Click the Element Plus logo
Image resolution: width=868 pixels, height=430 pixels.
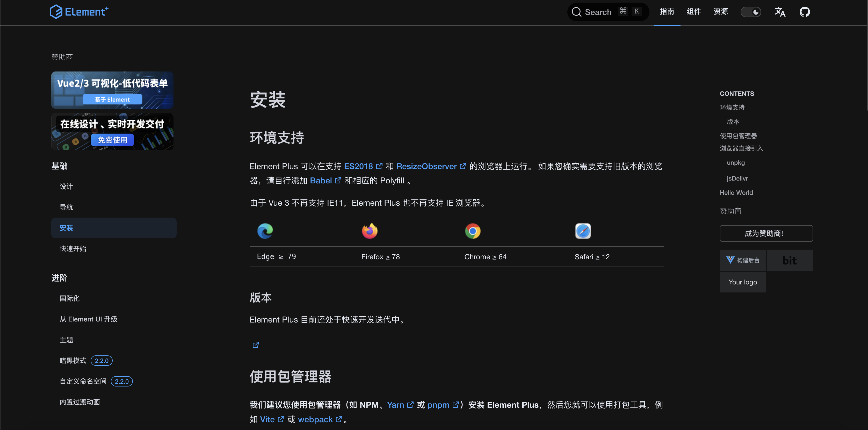pos(79,12)
